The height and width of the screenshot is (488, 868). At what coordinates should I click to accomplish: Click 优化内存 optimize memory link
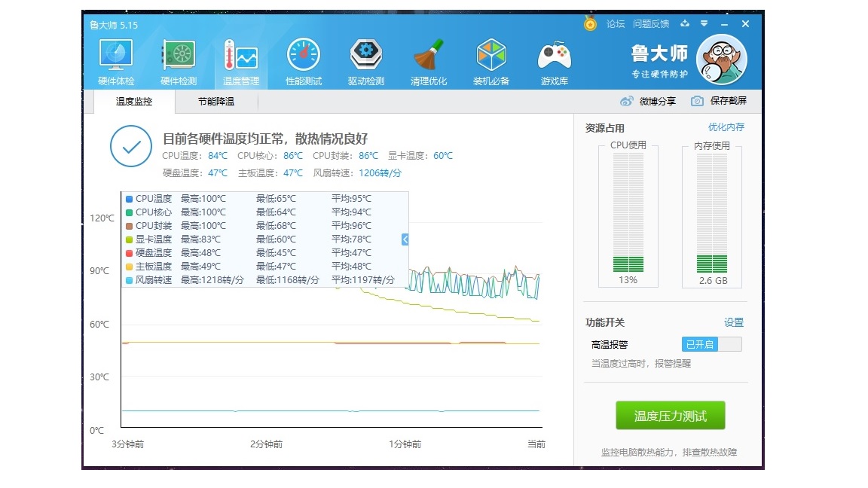(726, 127)
